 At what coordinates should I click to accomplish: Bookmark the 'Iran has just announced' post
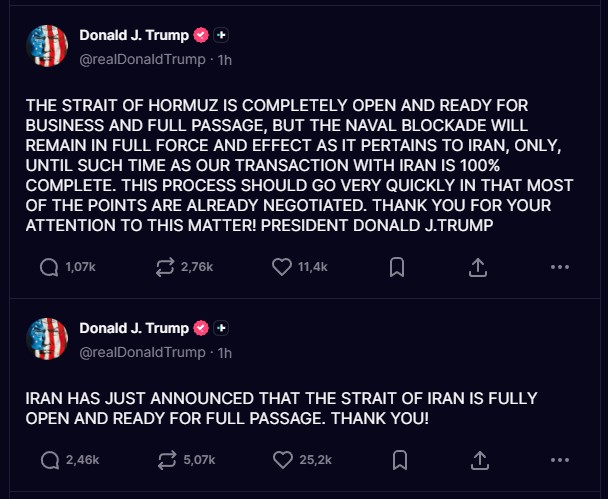pyautogui.click(x=397, y=460)
